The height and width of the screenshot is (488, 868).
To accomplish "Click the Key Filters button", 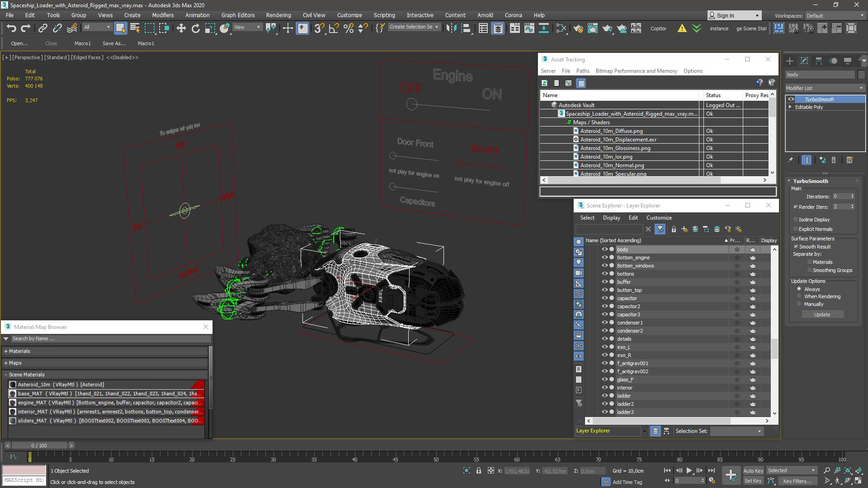I will click(797, 481).
